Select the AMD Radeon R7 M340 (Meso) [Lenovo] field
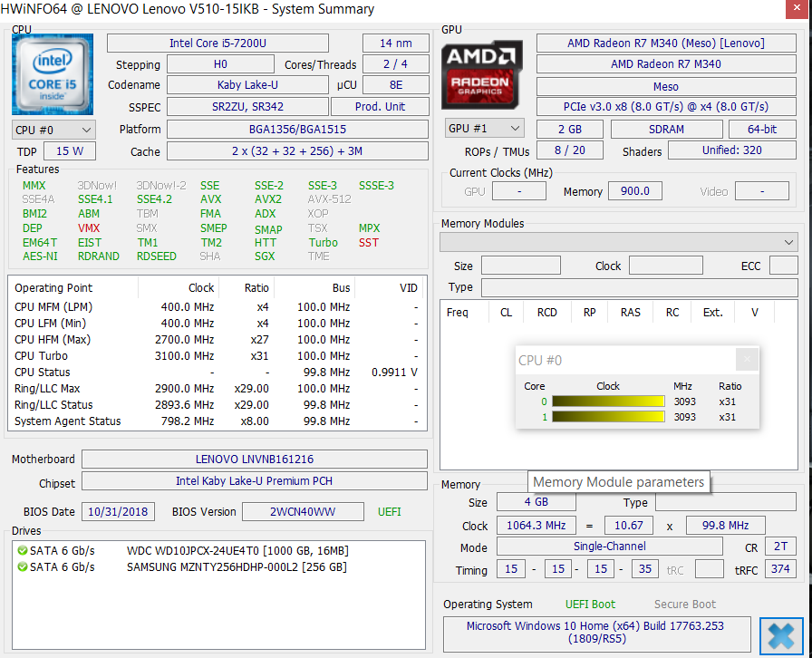Image resolution: width=812 pixels, height=658 pixels. point(666,43)
